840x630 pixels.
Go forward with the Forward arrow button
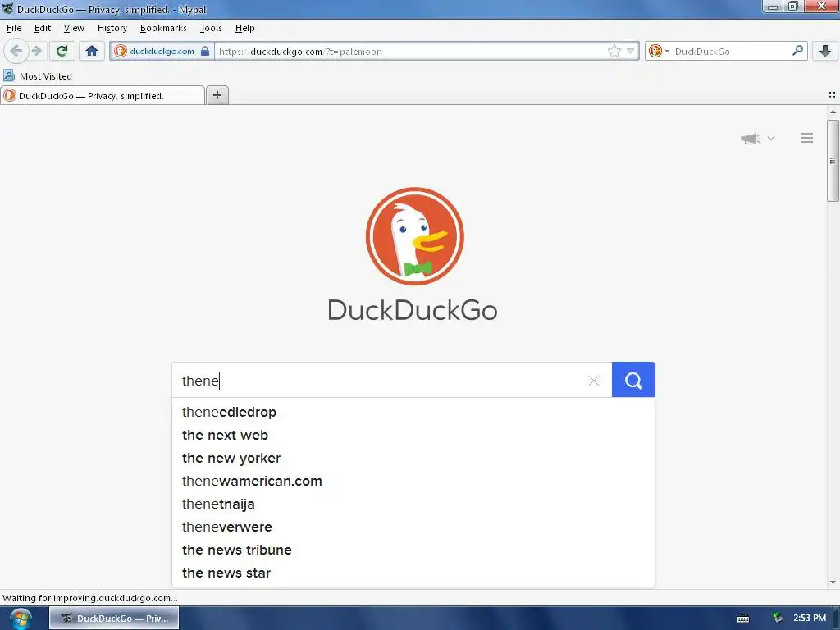[37, 51]
